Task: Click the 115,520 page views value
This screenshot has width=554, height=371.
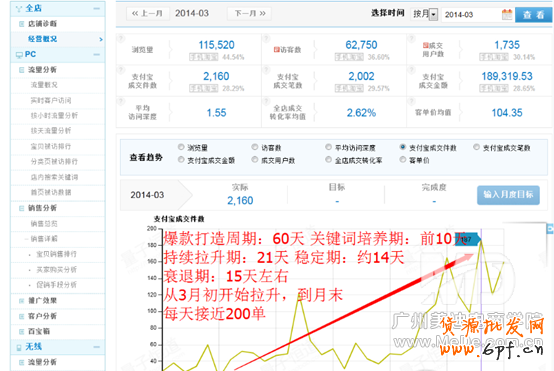Action: (216, 45)
